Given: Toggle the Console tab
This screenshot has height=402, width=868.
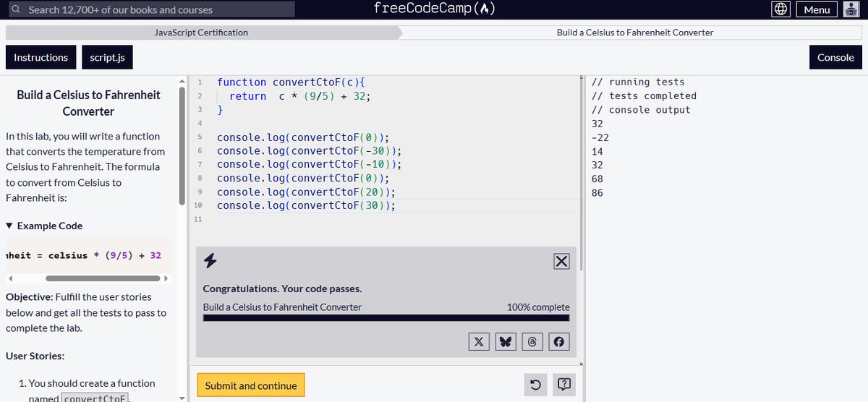Looking at the screenshot, I should [835, 58].
